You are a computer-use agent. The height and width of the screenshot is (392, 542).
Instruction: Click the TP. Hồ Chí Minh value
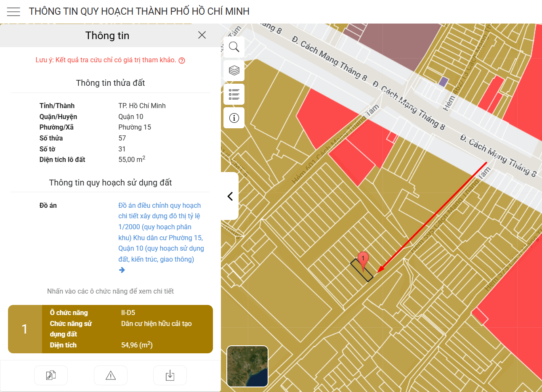pos(142,106)
